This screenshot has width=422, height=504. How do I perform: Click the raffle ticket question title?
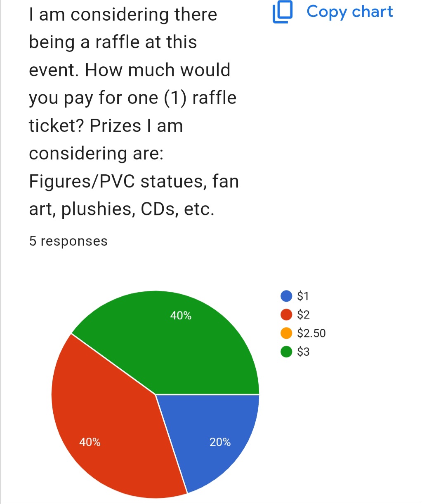point(134,111)
